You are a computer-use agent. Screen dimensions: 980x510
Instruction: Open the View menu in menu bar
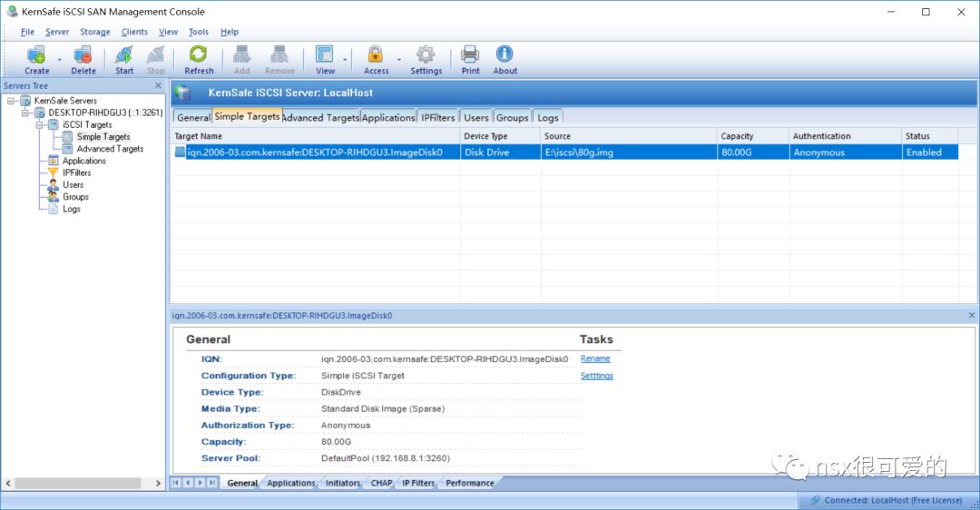point(168,32)
